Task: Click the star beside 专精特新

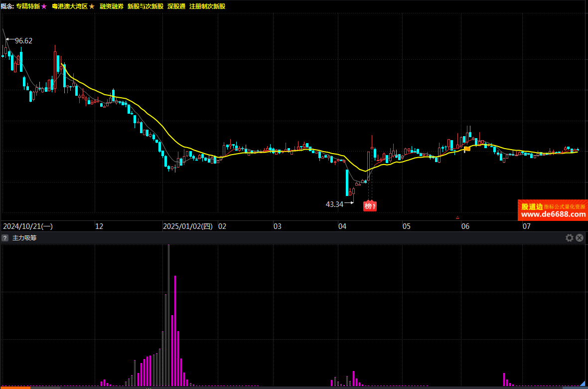Action: 44,6
